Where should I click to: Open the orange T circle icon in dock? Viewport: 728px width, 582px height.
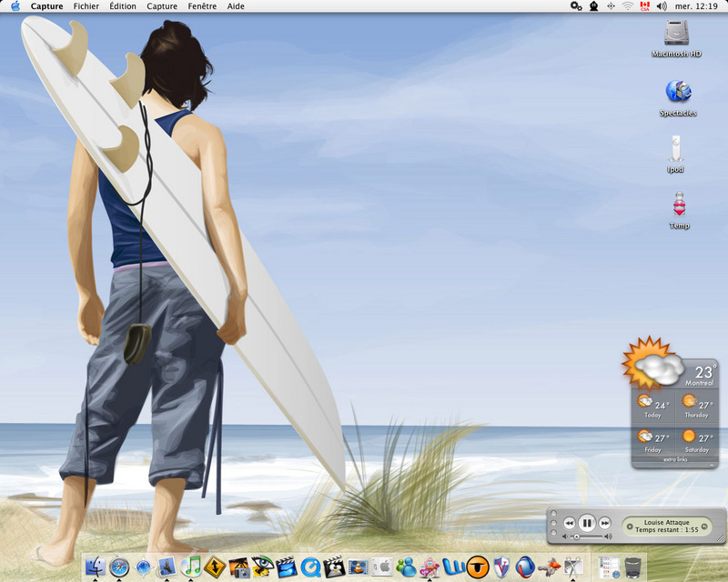(x=478, y=567)
